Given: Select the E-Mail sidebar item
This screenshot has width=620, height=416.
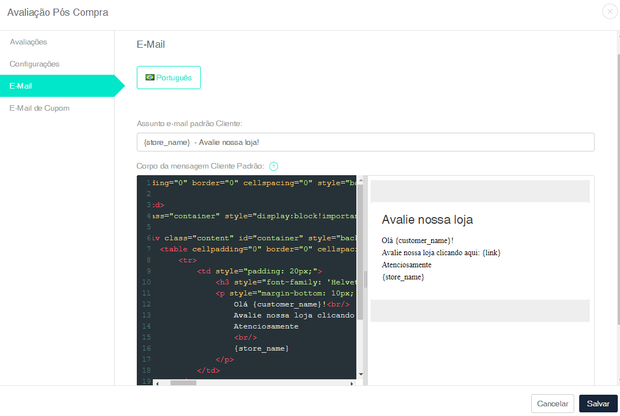Looking at the screenshot, I should click(57, 86).
